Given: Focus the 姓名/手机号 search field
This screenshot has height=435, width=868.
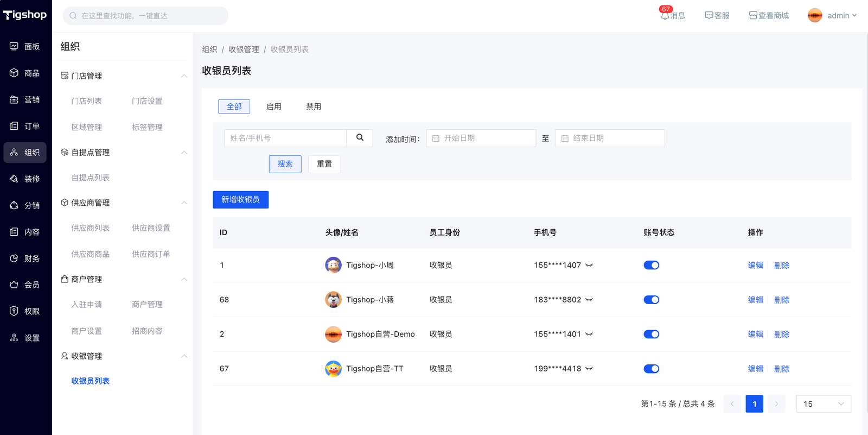Looking at the screenshot, I should click(x=285, y=138).
